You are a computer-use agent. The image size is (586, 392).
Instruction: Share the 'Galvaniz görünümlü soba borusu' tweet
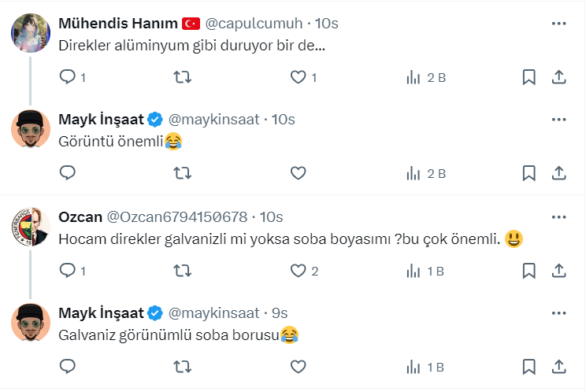pyautogui.click(x=558, y=367)
